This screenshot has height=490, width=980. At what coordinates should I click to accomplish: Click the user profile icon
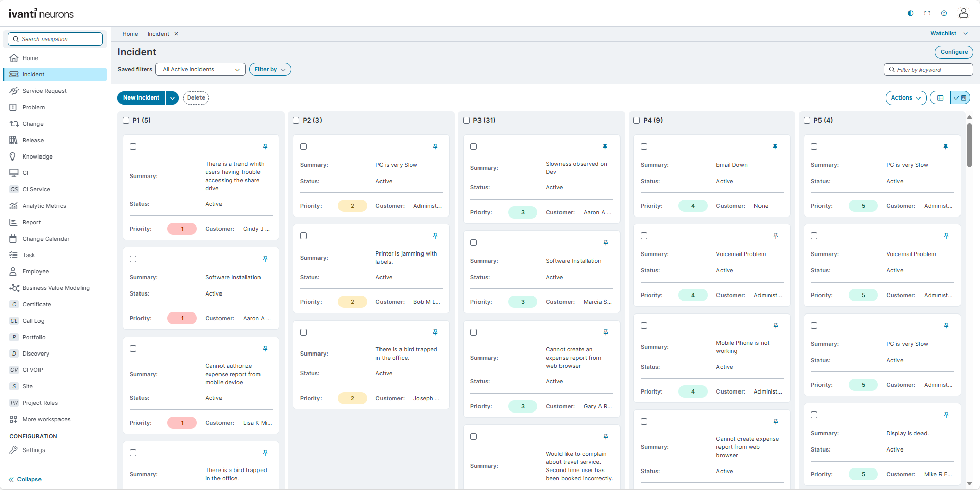tap(963, 13)
